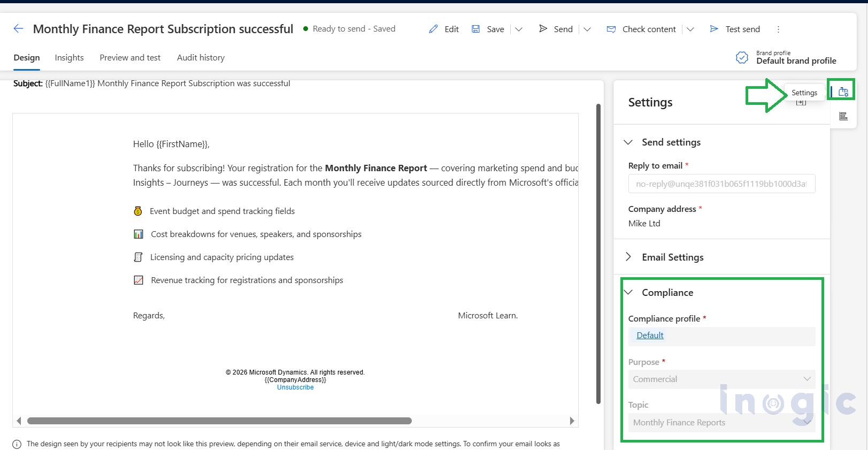Viewport: 868px width, 450px height.
Task: Click the scroll document icon bullet
Action: click(138, 257)
